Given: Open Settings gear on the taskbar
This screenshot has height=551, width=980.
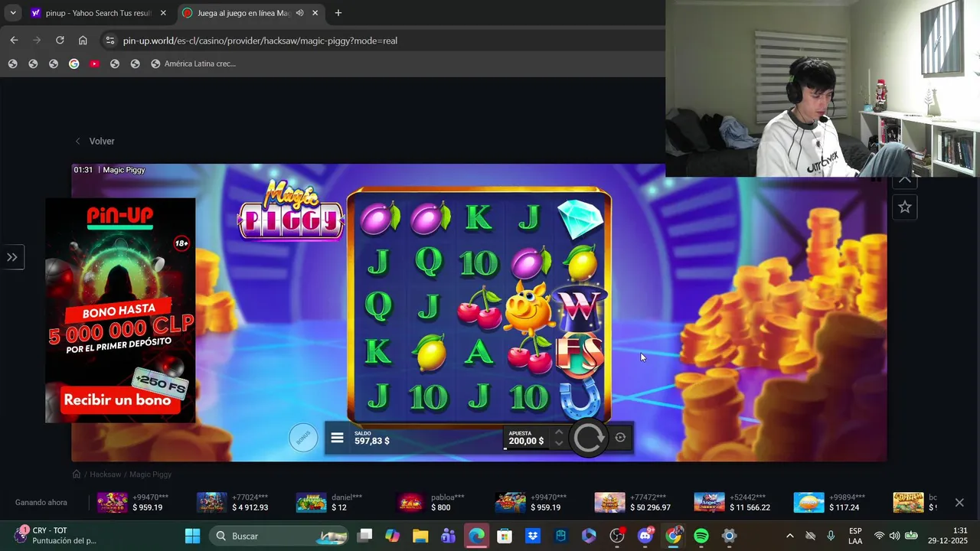Looking at the screenshot, I should point(729,536).
